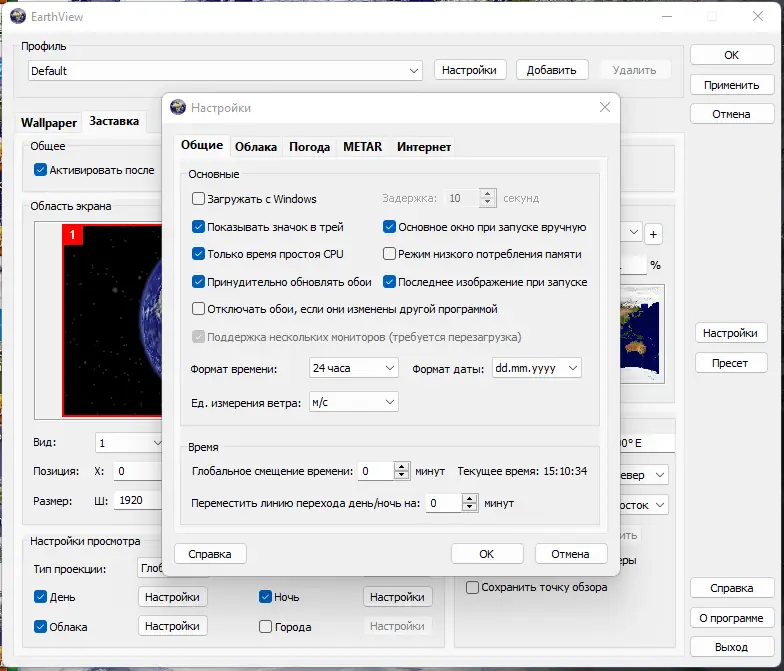This screenshot has width=784, height=671.
Task: Open Ед. измерения ветра dropdown
Action: tap(354, 402)
